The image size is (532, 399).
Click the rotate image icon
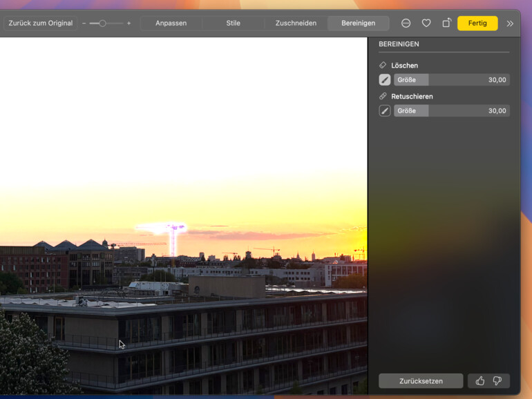(x=446, y=23)
